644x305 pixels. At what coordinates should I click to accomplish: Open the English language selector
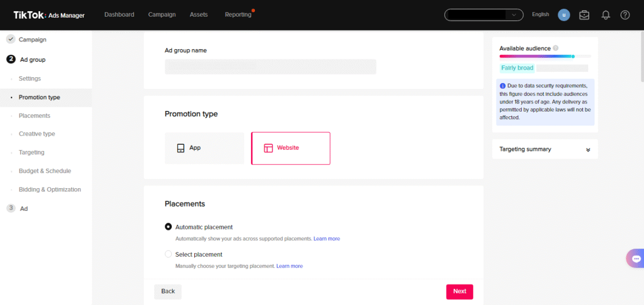540,14
